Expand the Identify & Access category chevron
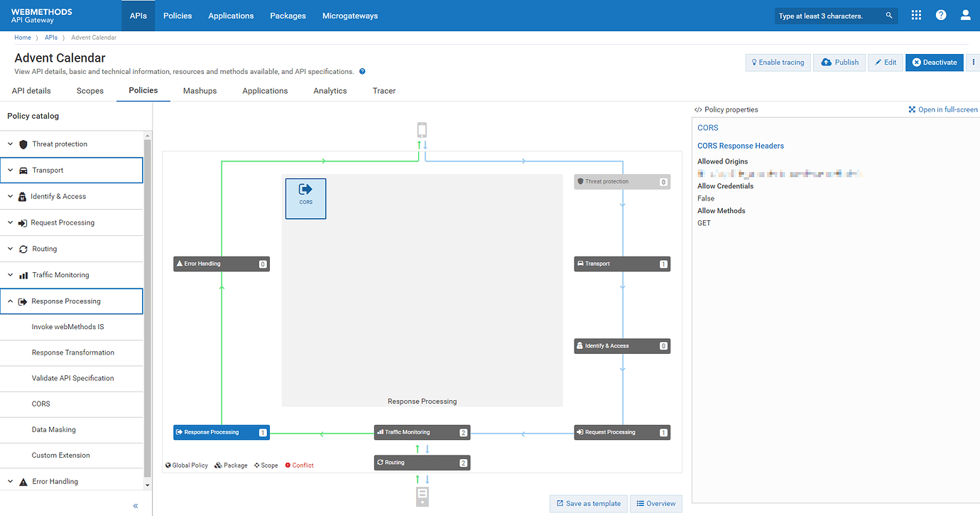 [10, 197]
